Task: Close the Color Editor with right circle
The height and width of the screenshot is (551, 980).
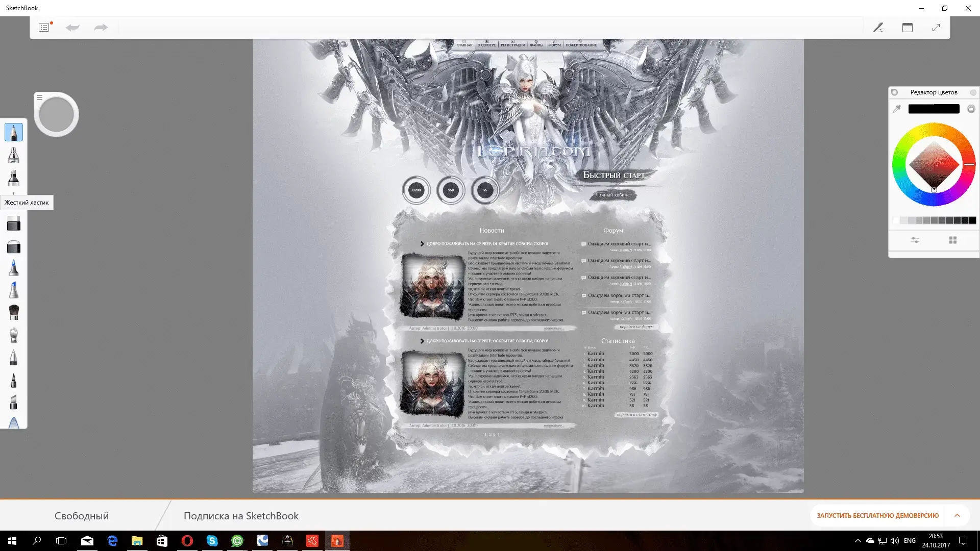Action: click(x=973, y=92)
